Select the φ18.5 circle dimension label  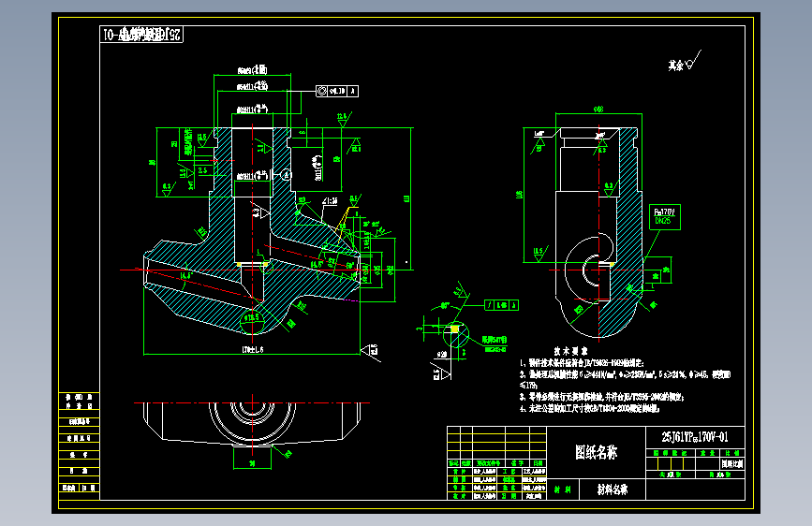[x=251, y=316]
